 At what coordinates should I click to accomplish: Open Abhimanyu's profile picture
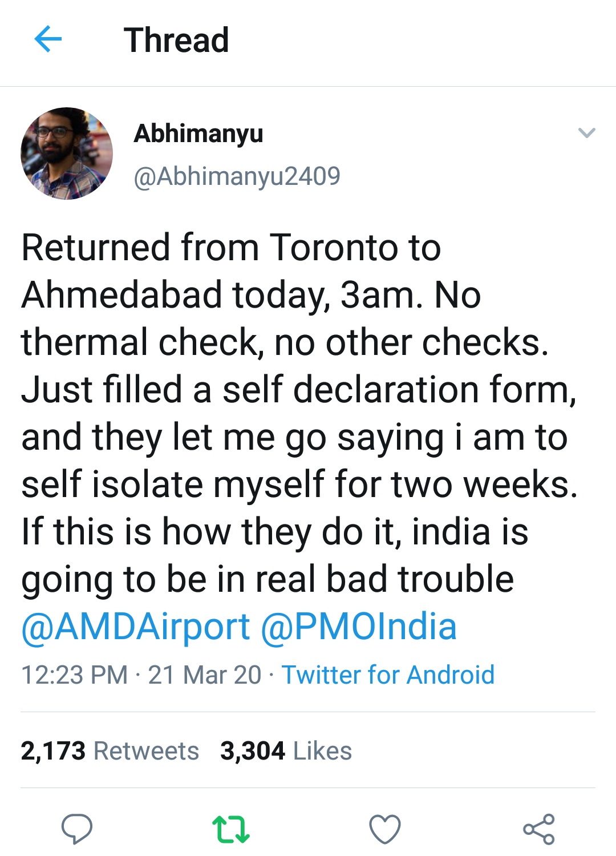point(67,154)
